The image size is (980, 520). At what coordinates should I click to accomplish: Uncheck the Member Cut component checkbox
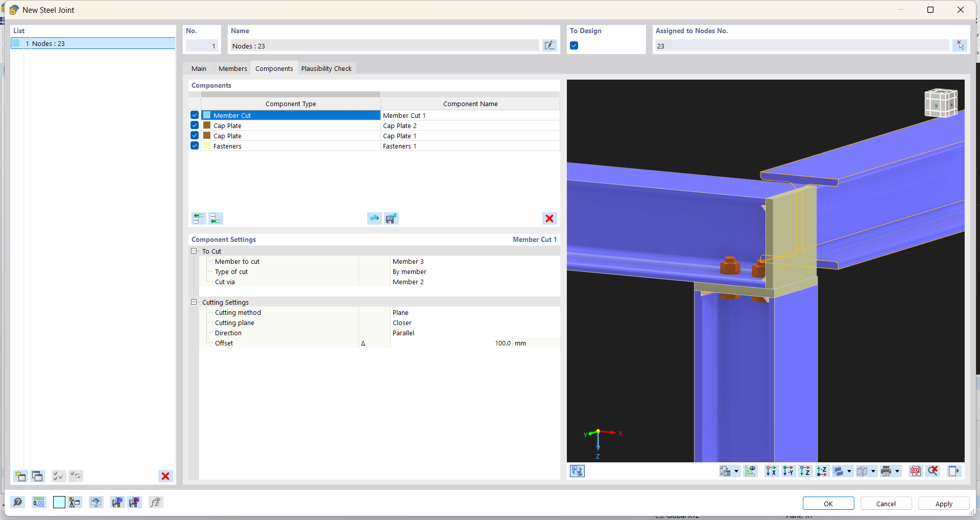point(195,115)
